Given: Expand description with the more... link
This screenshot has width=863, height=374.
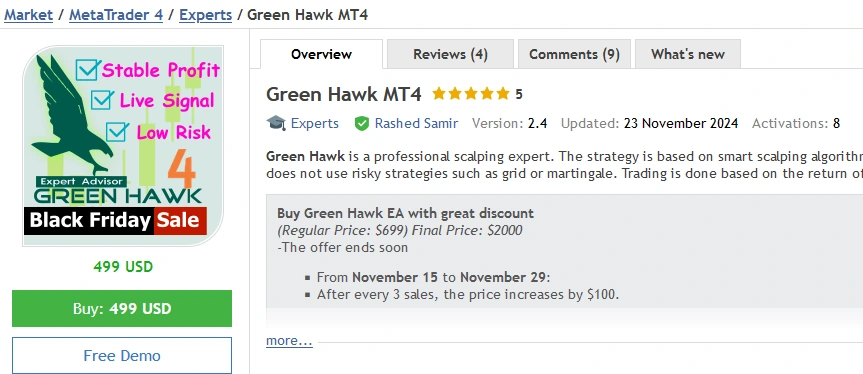Looking at the screenshot, I should click(289, 341).
